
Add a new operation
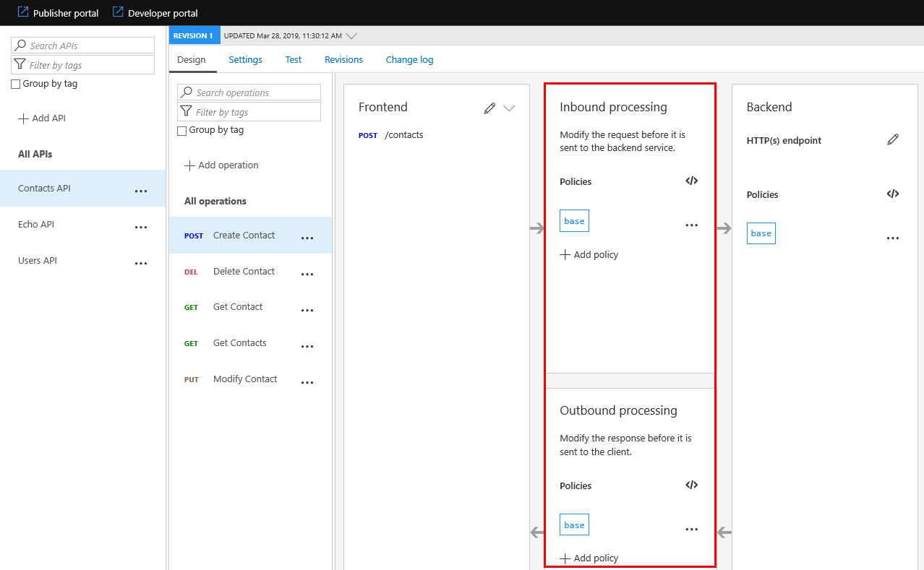[x=221, y=165]
